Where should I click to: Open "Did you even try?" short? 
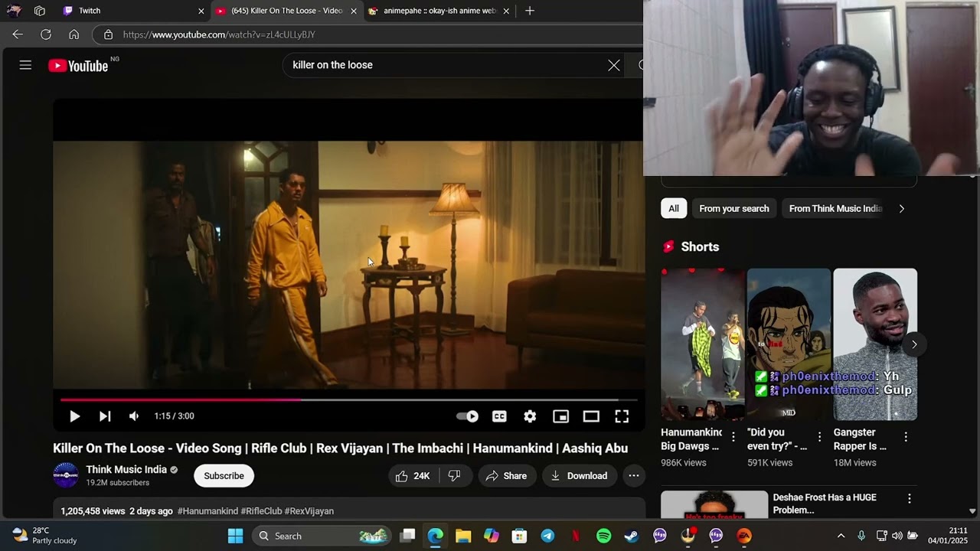click(x=789, y=344)
